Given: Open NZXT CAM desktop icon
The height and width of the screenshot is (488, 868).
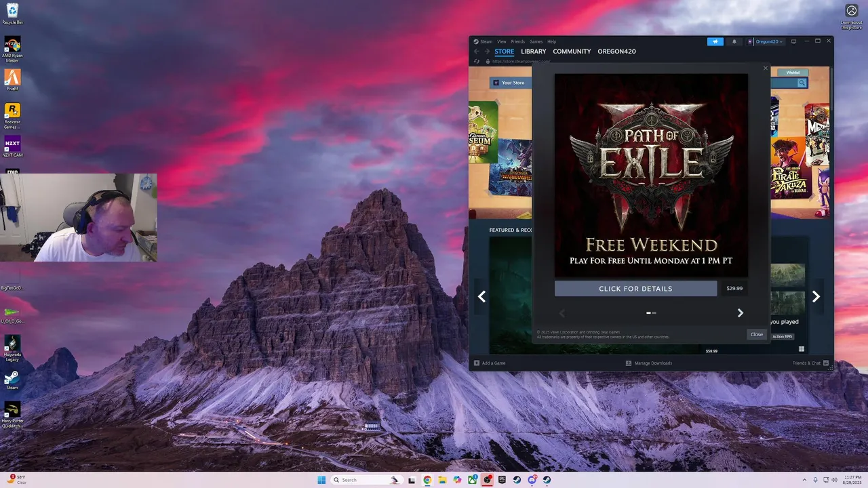Looking at the screenshot, I should [12, 146].
